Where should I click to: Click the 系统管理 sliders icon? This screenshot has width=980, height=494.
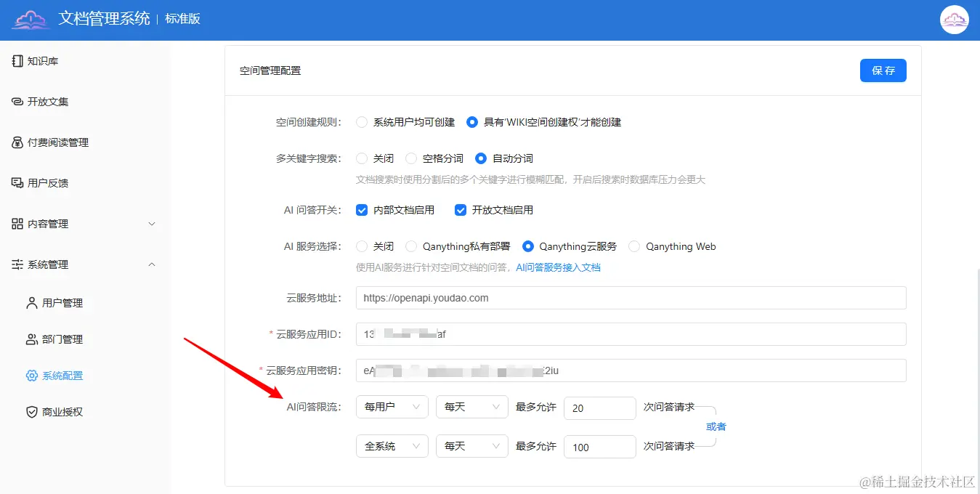click(x=17, y=264)
